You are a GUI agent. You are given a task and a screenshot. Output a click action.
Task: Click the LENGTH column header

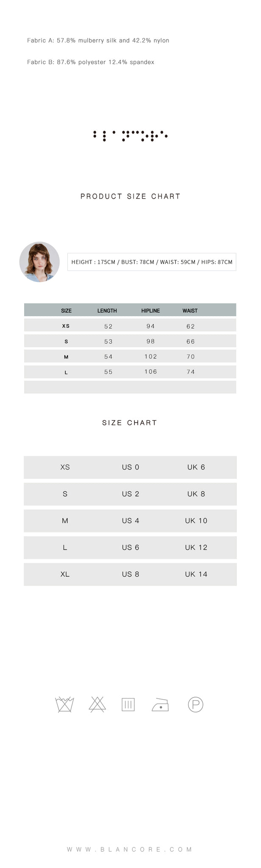coord(107,311)
